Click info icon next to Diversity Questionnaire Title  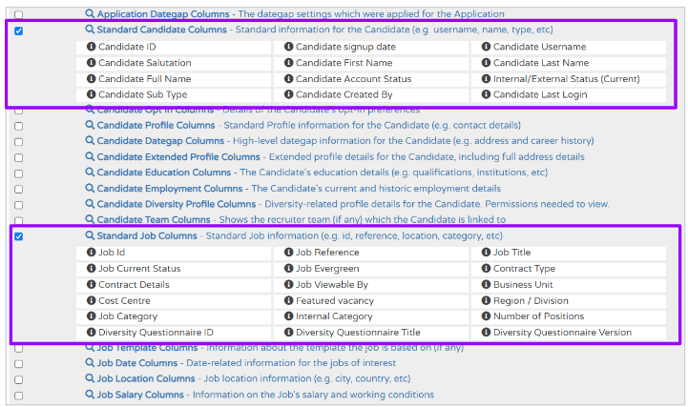pyautogui.click(x=288, y=332)
